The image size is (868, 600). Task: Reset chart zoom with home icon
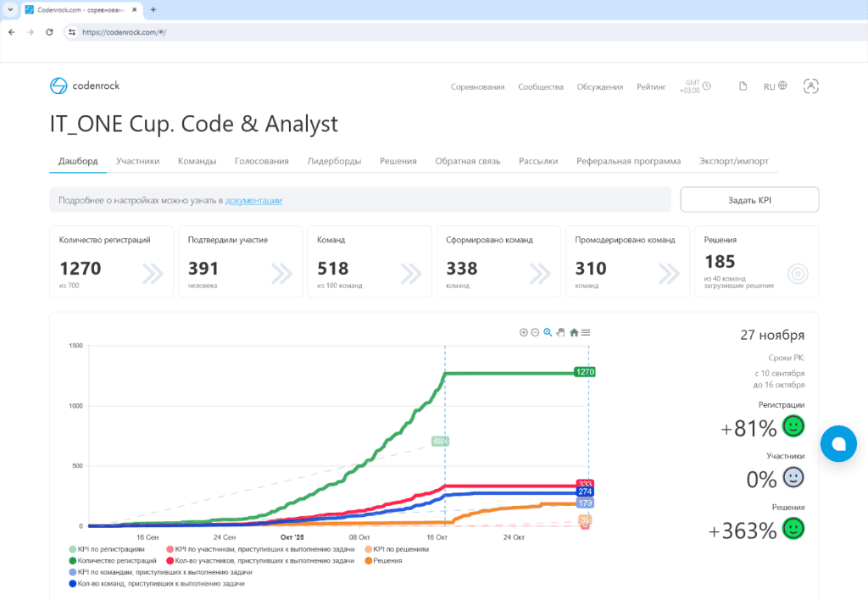point(574,332)
